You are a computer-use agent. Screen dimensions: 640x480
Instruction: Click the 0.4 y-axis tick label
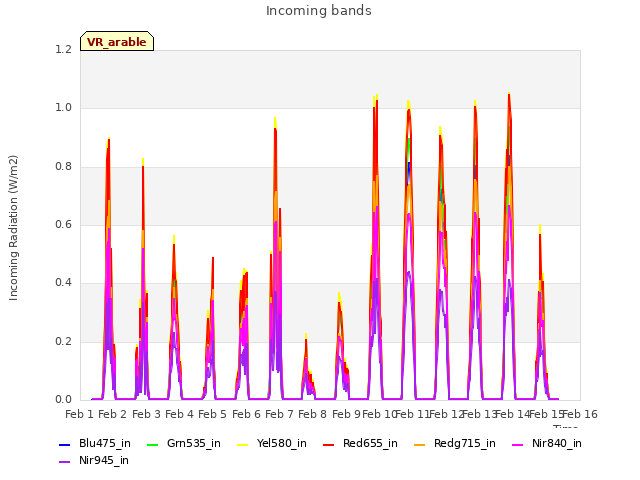[x=63, y=283]
